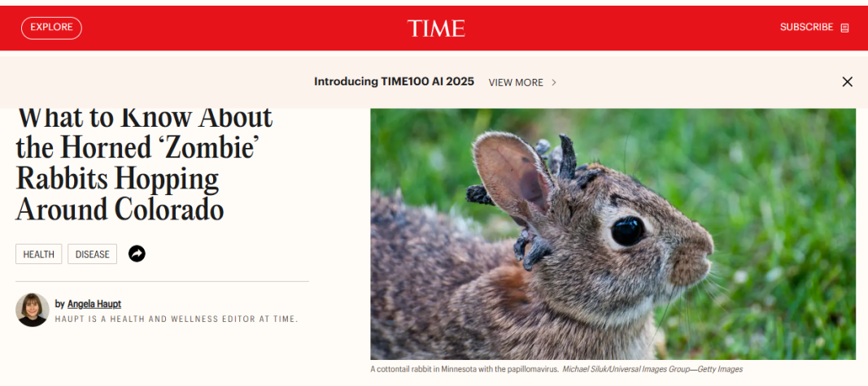This screenshot has width=868, height=386.
Task: Dismiss the TIME100 AI banner
Action: pos(847,82)
